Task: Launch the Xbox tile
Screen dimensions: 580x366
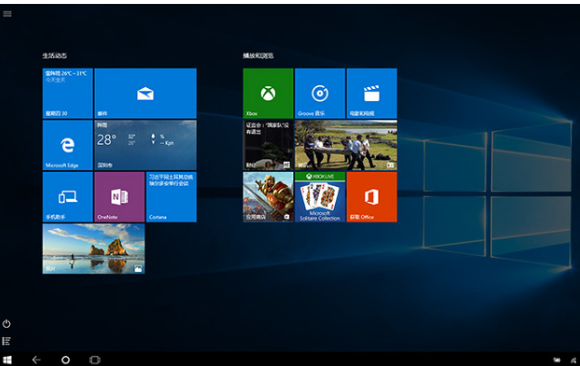Action: (x=268, y=93)
